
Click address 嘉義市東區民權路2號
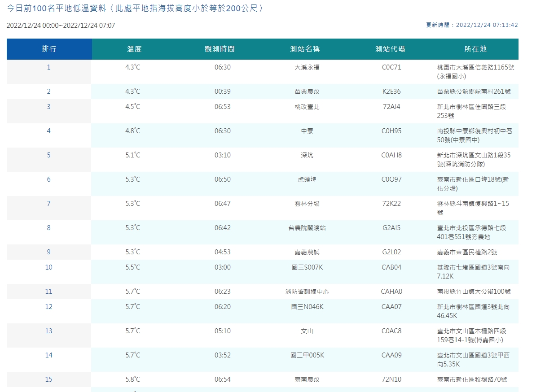tap(467, 252)
